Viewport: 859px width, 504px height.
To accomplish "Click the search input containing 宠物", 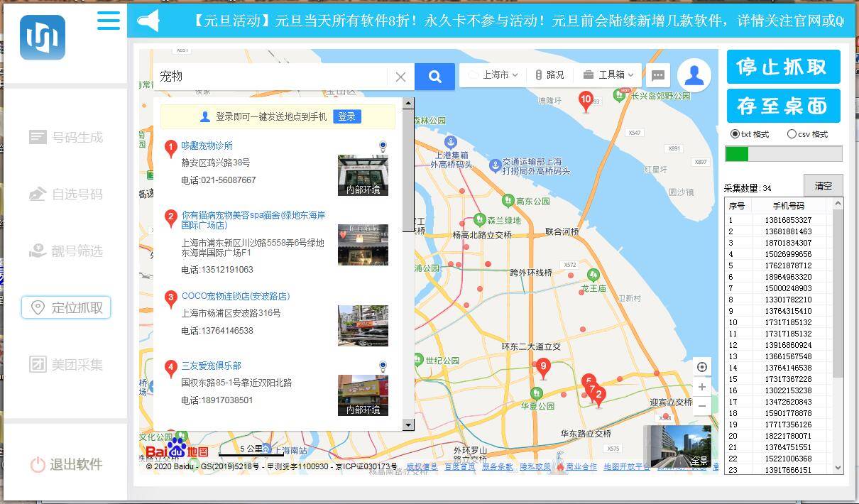I will [270, 77].
